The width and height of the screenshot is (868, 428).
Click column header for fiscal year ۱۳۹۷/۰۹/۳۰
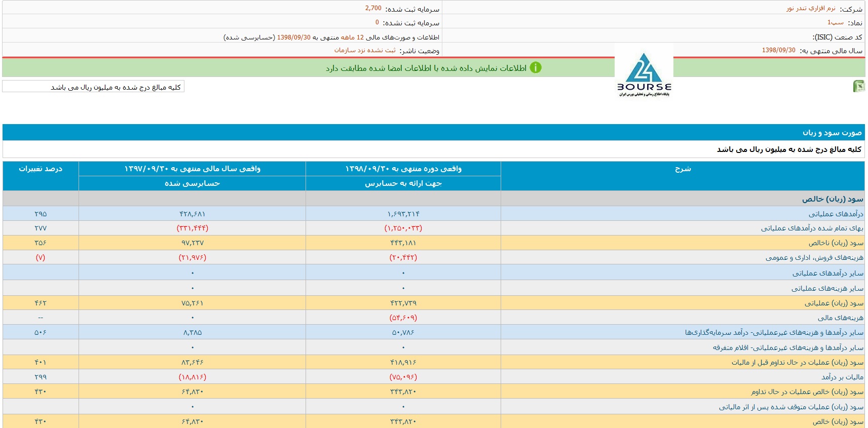tap(192, 169)
